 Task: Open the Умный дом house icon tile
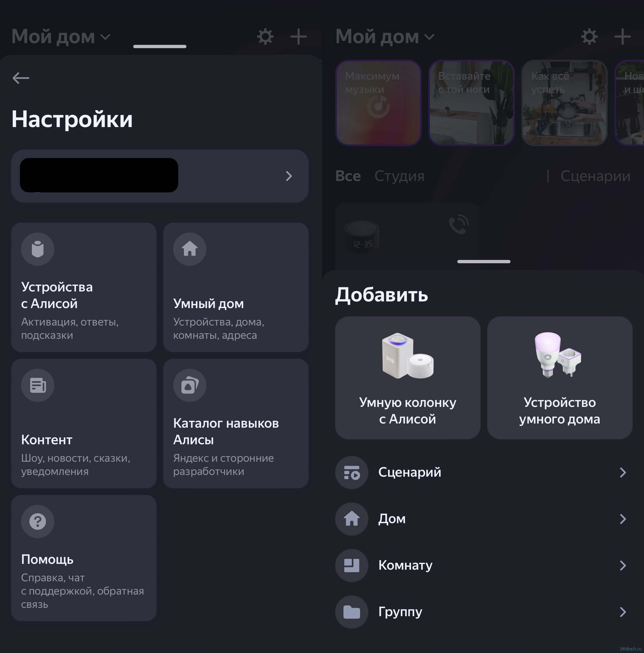(235, 287)
